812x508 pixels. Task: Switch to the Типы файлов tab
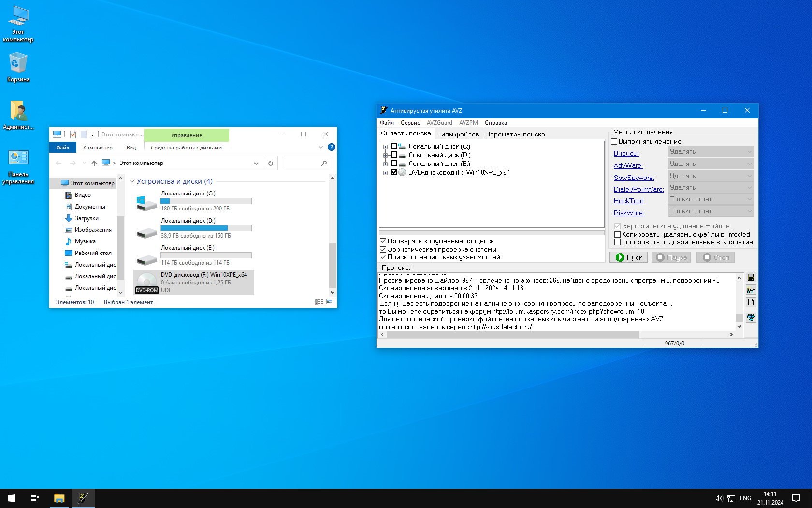pos(458,134)
